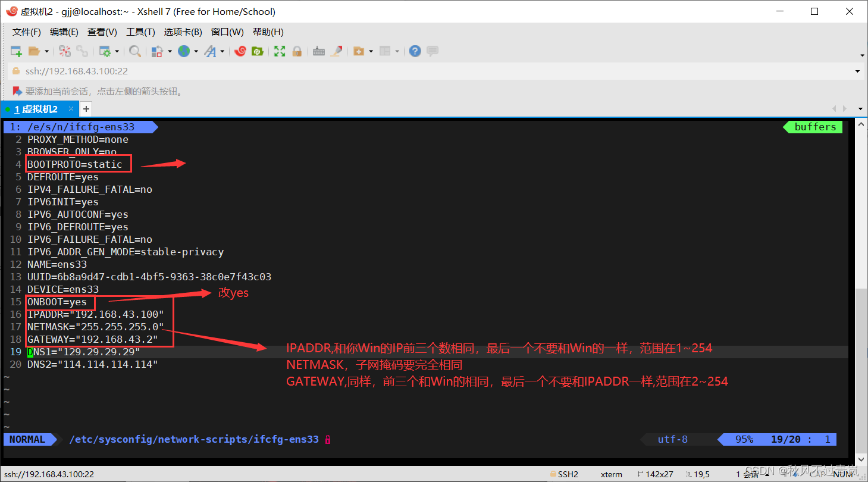Click the GATEWAY="192.168.43.2" line
Viewport: 868px width, 482px height.
tap(93, 339)
